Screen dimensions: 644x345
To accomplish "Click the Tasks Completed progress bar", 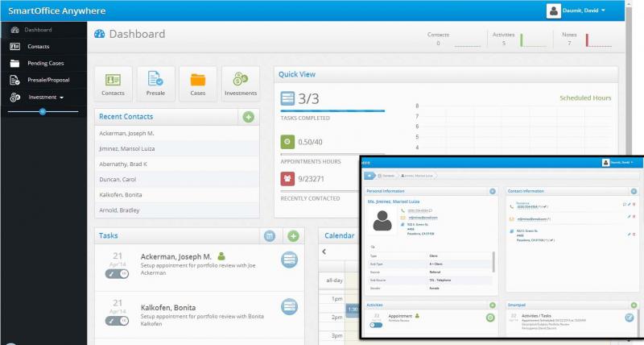I will [332, 110].
